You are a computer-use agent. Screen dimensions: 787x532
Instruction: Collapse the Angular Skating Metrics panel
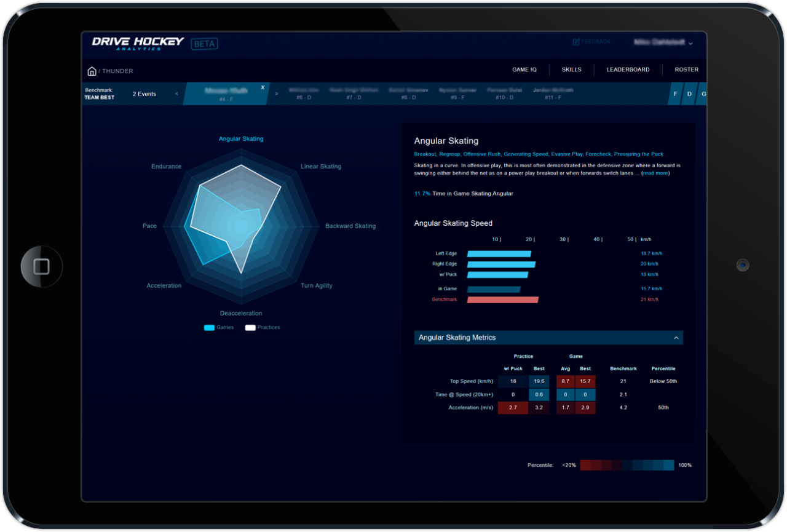point(676,338)
